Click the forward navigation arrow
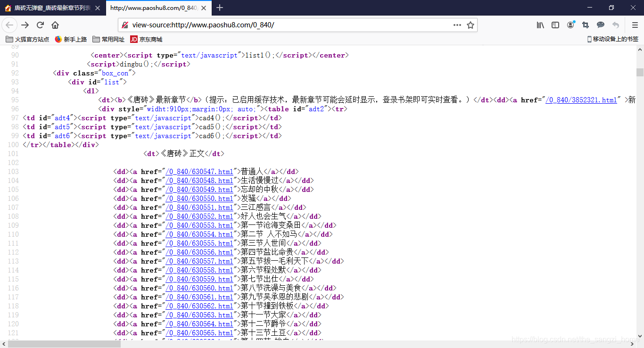The width and height of the screenshot is (644, 348). (x=25, y=25)
